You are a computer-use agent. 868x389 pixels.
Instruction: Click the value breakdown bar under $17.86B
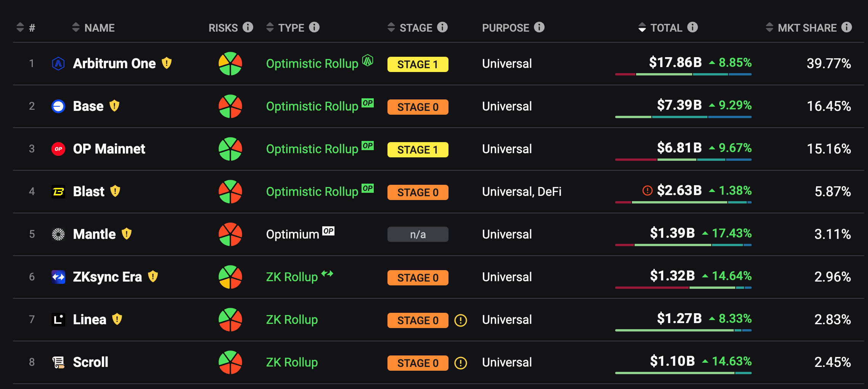point(683,74)
